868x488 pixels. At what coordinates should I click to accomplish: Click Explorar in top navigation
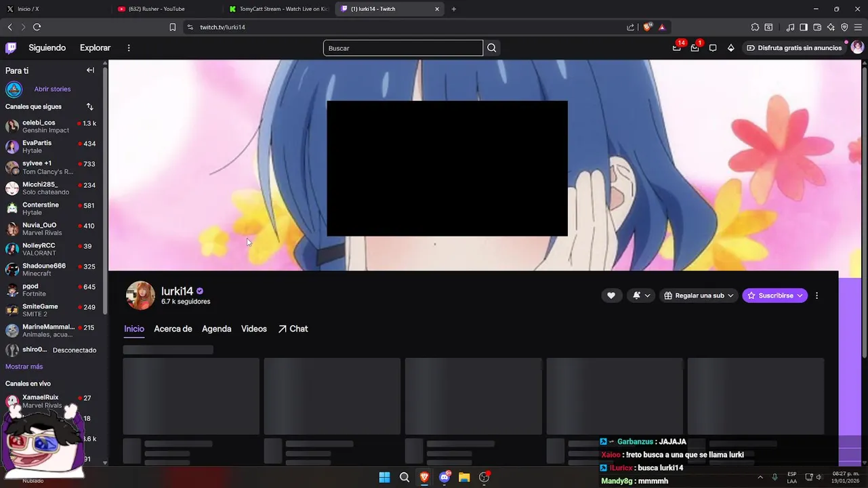pos(95,48)
